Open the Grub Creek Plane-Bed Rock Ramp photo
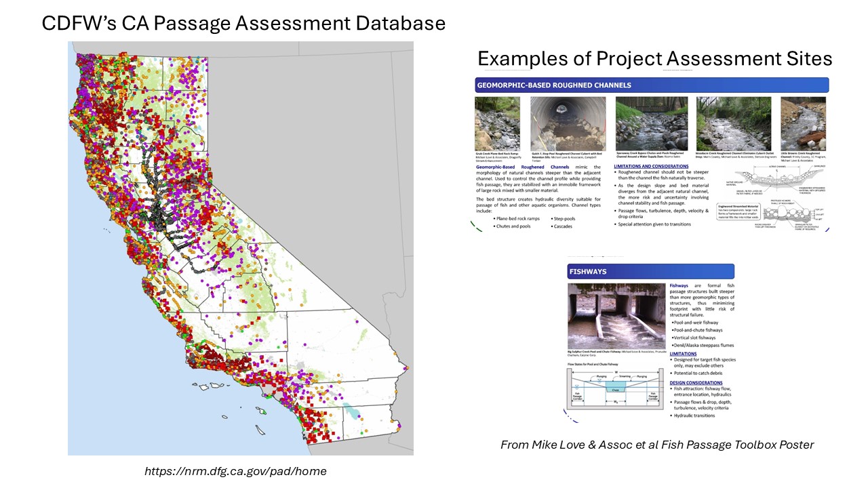 pos(497,123)
